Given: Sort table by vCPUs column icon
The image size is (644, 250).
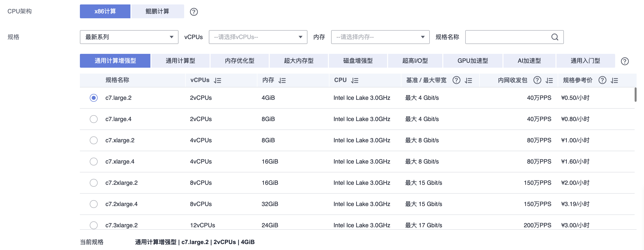Looking at the screenshot, I should pyautogui.click(x=217, y=81).
